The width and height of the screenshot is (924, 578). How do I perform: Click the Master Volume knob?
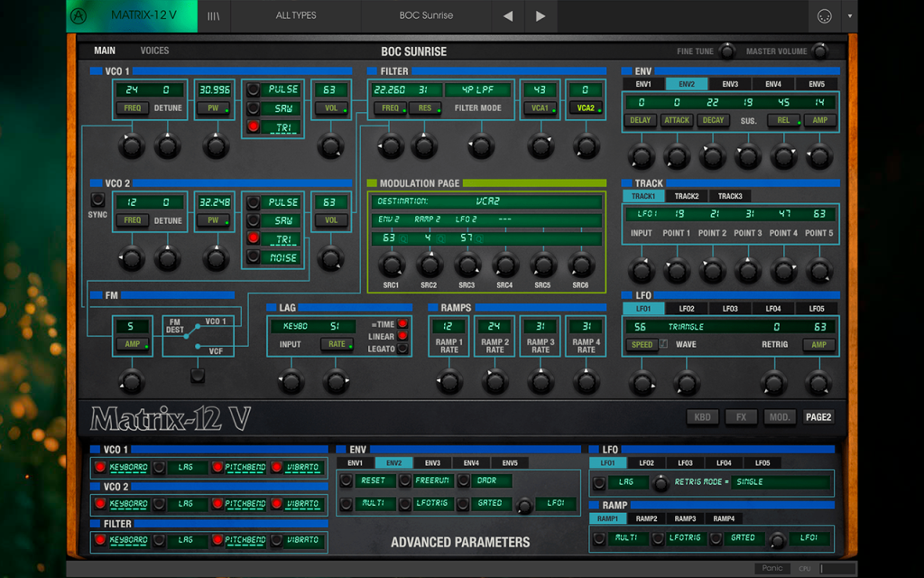point(819,51)
